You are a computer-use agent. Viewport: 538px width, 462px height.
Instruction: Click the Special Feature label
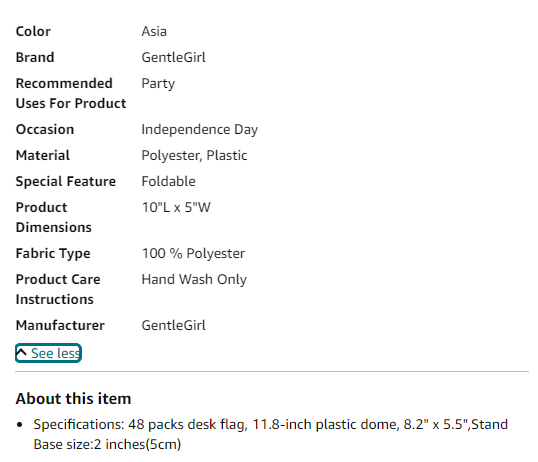(66, 182)
